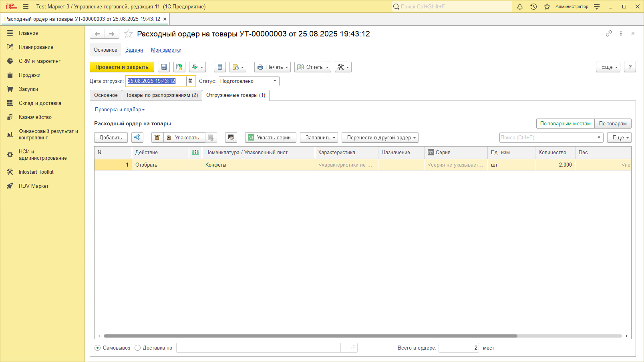This screenshot has width=644, height=362.
Task: Open the history clock icon
Action: coord(533,6)
